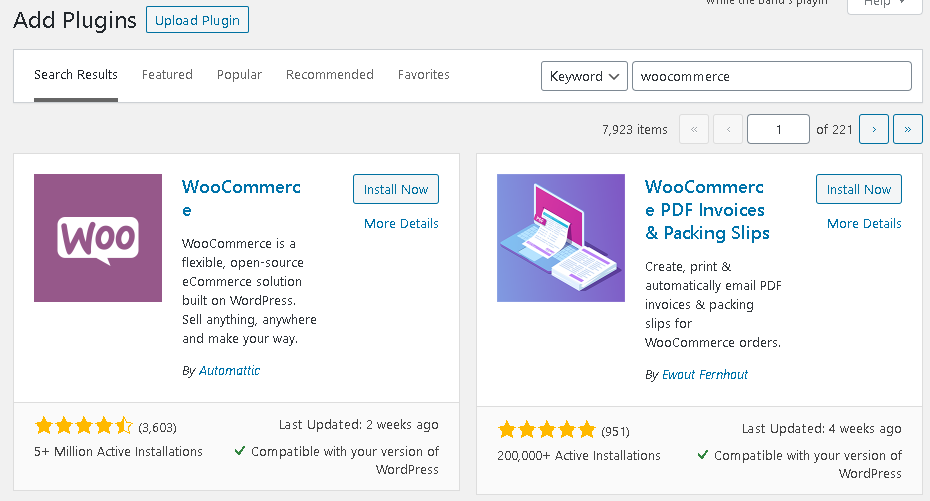Go to next page arrow
Image resolution: width=930 pixels, height=501 pixels.
[874, 129]
